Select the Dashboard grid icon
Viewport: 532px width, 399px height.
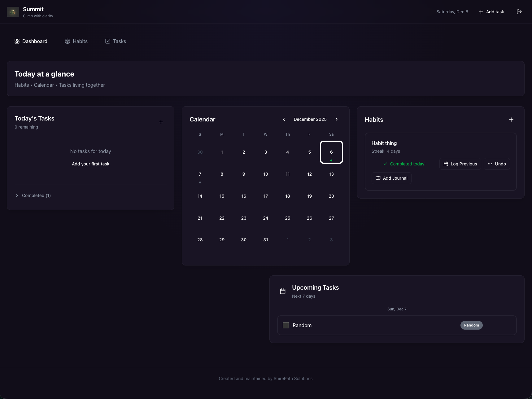click(x=17, y=41)
